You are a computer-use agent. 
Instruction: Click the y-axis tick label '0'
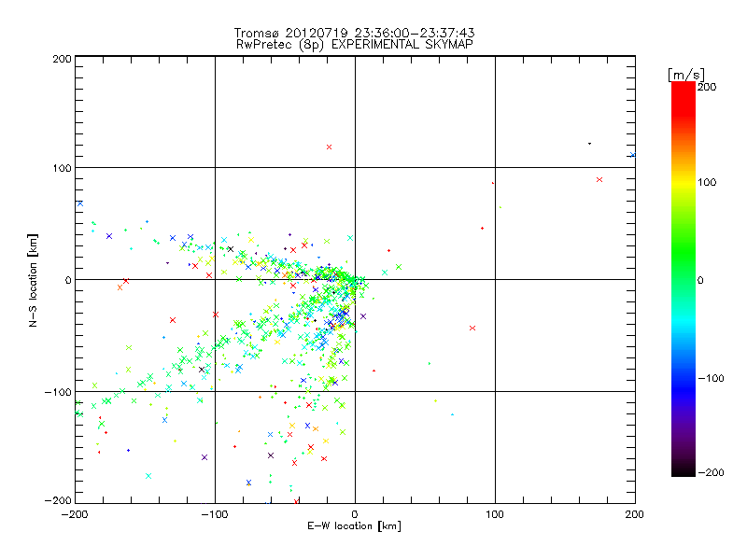coord(68,280)
